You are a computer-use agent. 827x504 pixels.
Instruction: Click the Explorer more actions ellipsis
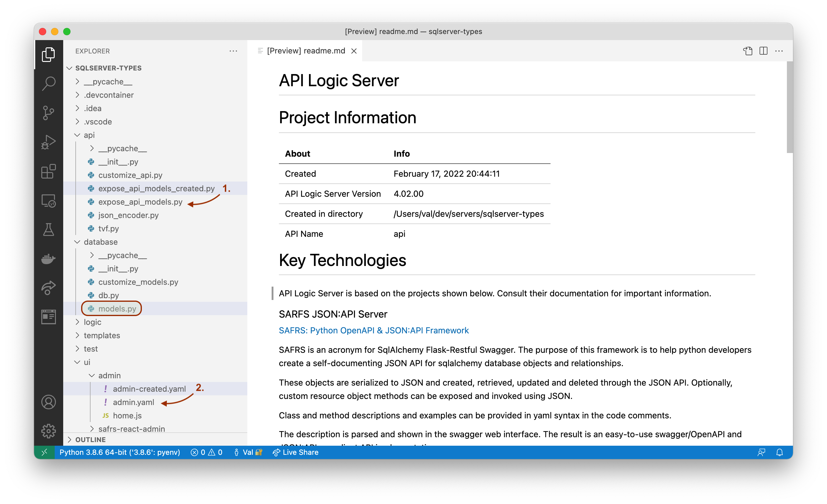(x=233, y=51)
